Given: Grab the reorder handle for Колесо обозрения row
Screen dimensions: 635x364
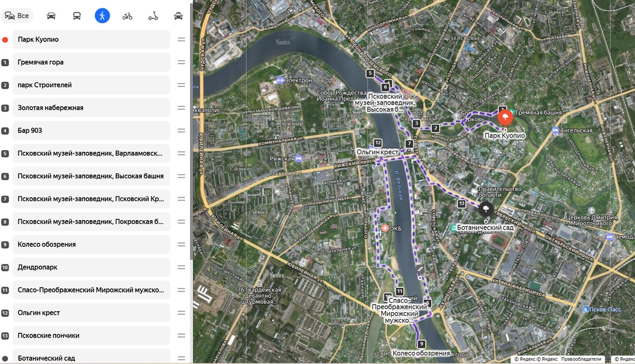Looking at the screenshot, I should (181, 244).
